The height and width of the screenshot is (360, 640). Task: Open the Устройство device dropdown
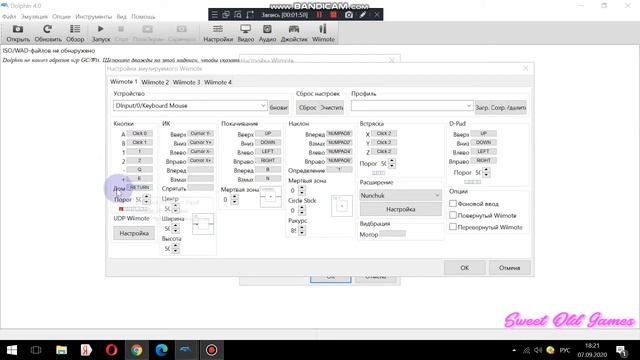[x=190, y=106]
